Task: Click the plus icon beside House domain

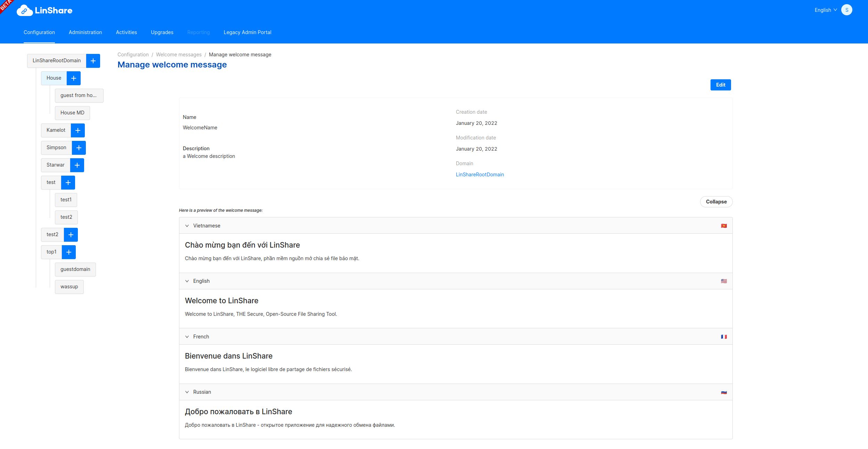Action: point(73,78)
